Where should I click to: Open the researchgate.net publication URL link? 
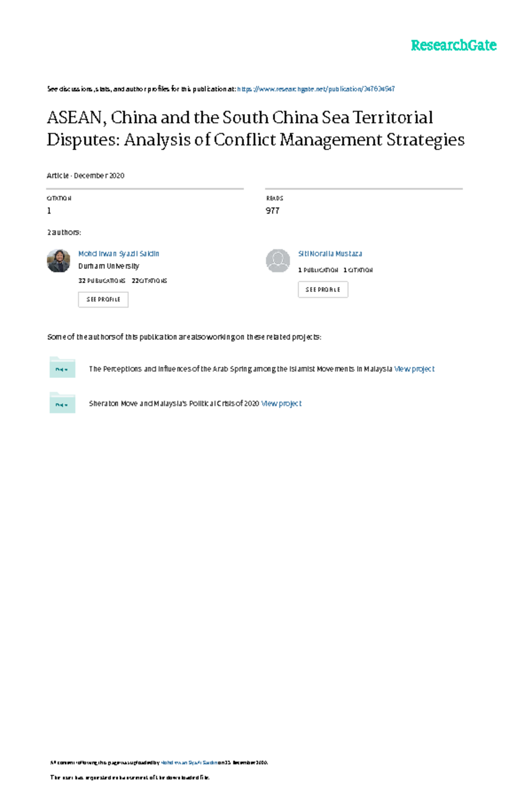316,89
